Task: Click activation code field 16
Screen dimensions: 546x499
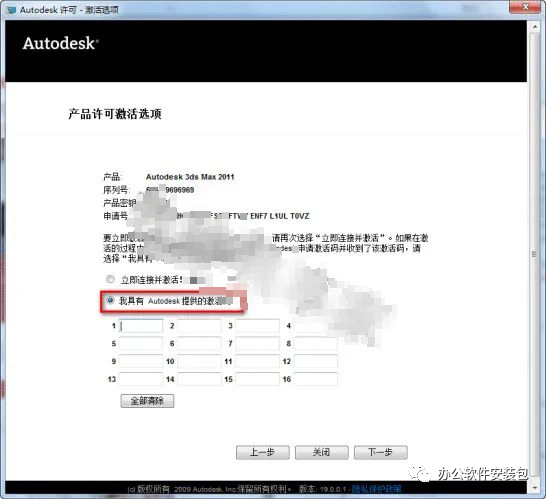Action: click(x=316, y=379)
